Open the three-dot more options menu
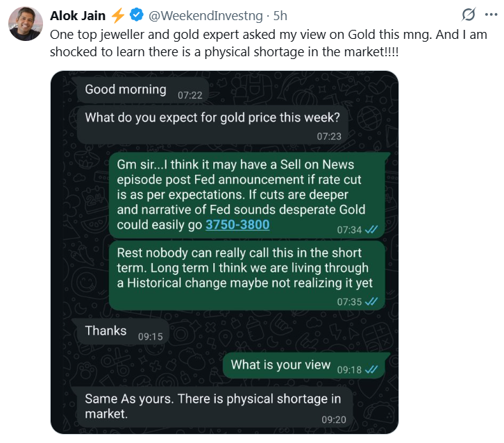Image resolution: width=504 pixels, height=443 pixels. tap(491, 15)
